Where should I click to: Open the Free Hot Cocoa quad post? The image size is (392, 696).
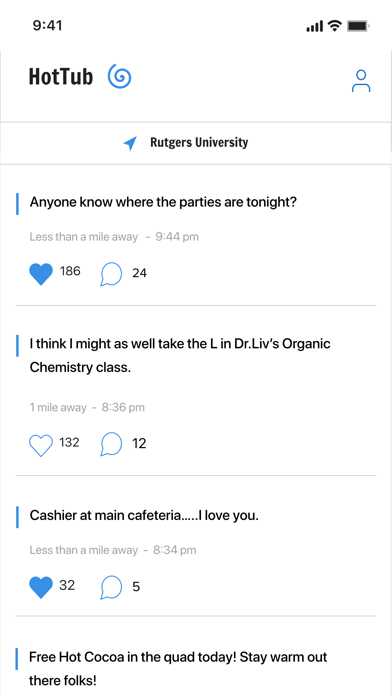178,668
